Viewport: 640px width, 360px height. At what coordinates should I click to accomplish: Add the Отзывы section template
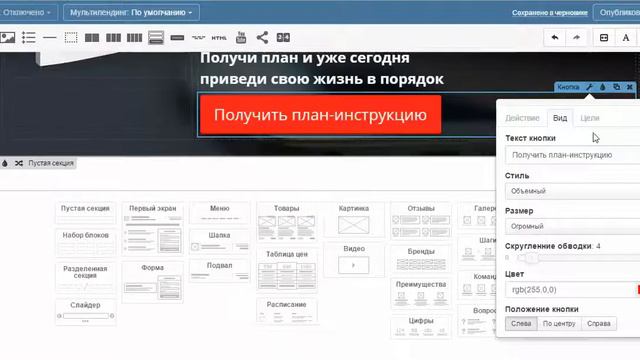coord(421,221)
